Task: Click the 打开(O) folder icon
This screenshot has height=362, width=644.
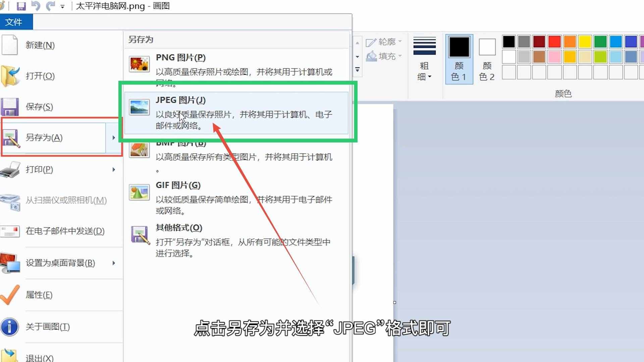Action: coord(10,76)
